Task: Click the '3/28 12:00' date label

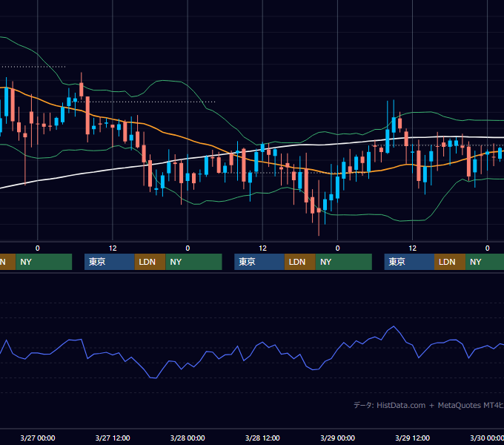Action: pos(262,438)
